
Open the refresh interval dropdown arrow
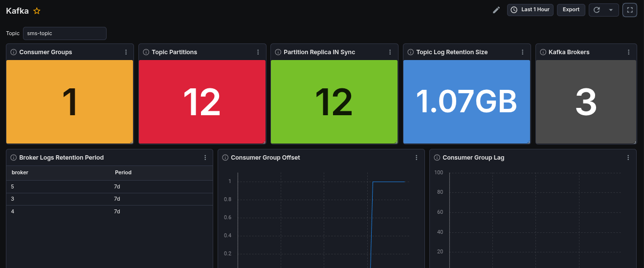pos(611,10)
